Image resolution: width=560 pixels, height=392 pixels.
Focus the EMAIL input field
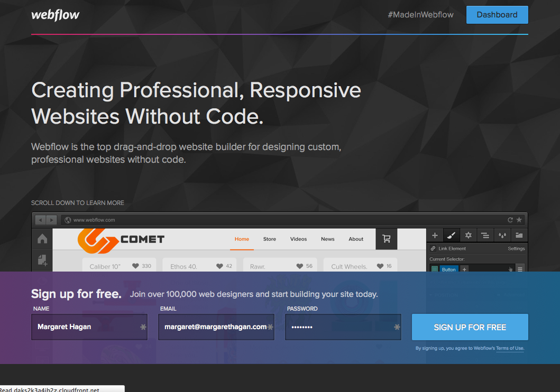pos(216,326)
